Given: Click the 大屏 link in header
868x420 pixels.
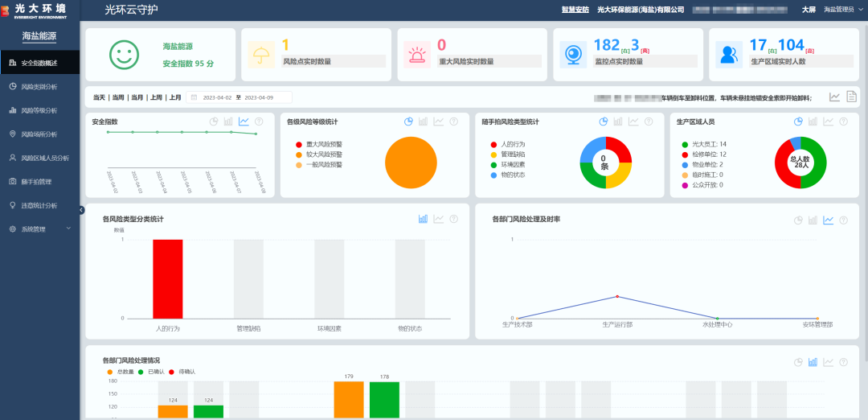Looking at the screenshot, I should tap(809, 10).
